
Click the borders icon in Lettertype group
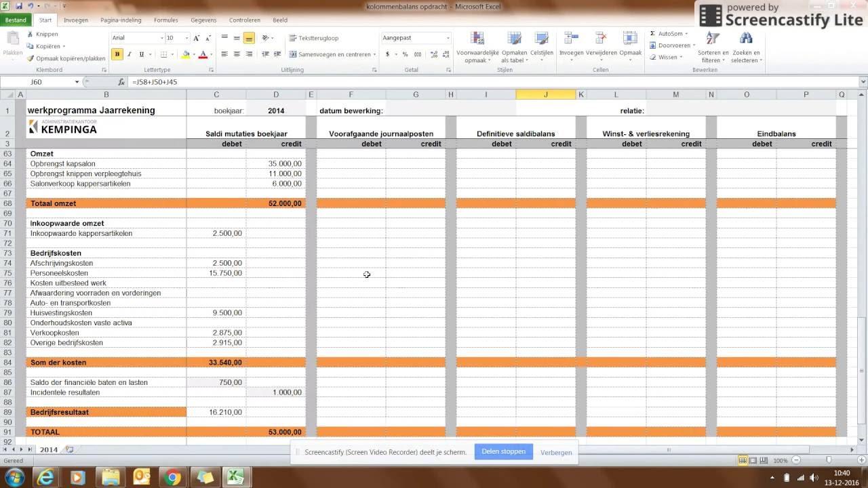tap(164, 54)
